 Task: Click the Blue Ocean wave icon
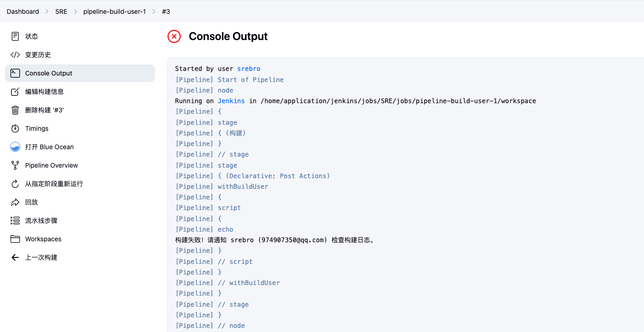pos(15,147)
